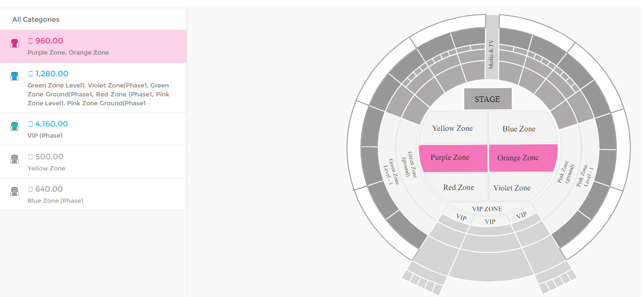
Task: Click the pink seat icon for 960.00
Action: point(15,43)
